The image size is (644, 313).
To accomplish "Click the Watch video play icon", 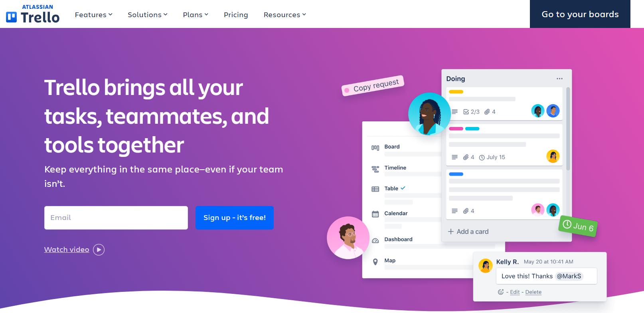I will (99, 250).
